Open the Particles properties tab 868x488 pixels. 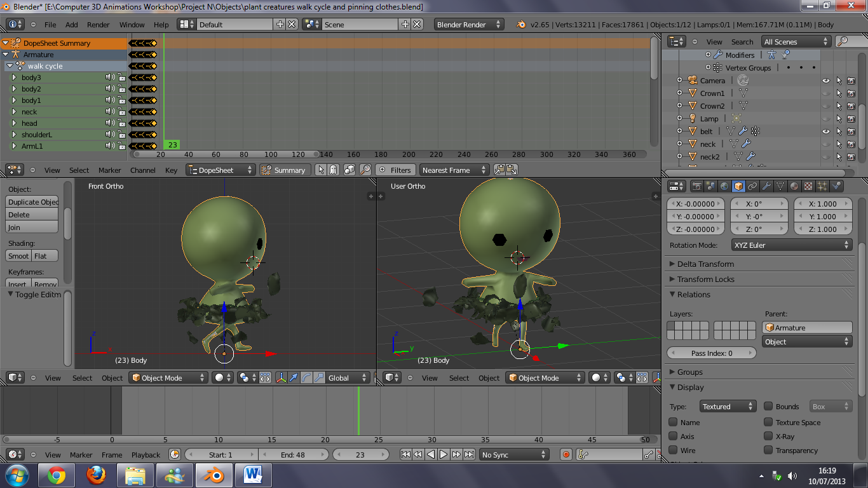point(822,186)
